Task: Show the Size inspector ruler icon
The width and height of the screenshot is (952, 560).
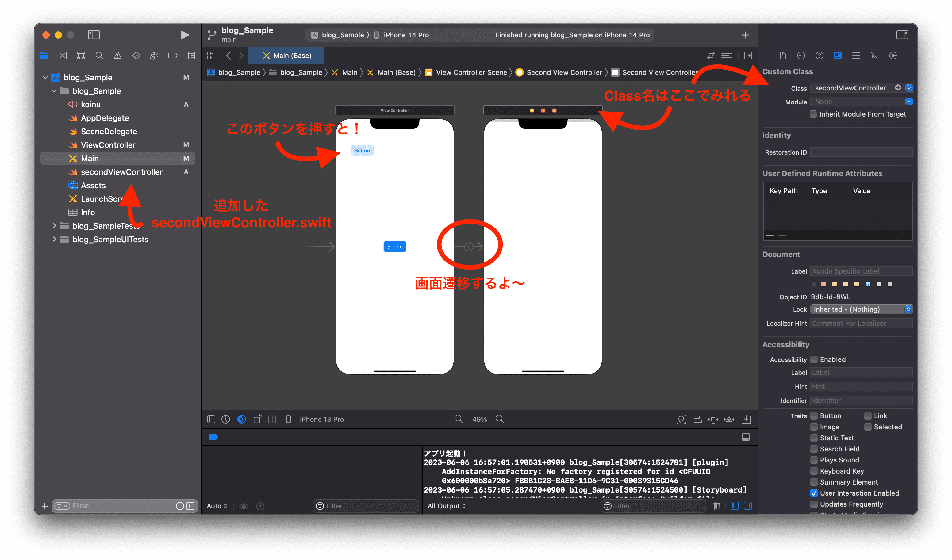Action: pos(874,56)
